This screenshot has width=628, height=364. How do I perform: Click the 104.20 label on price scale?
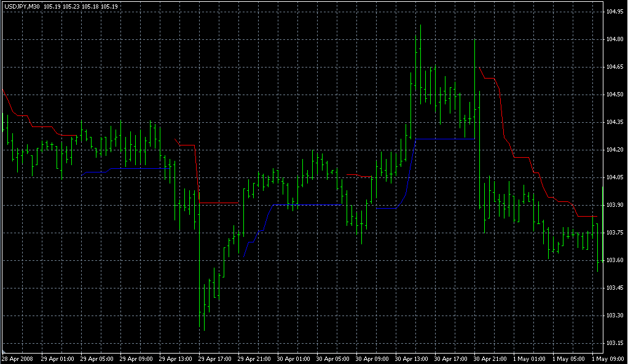(615, 150)
